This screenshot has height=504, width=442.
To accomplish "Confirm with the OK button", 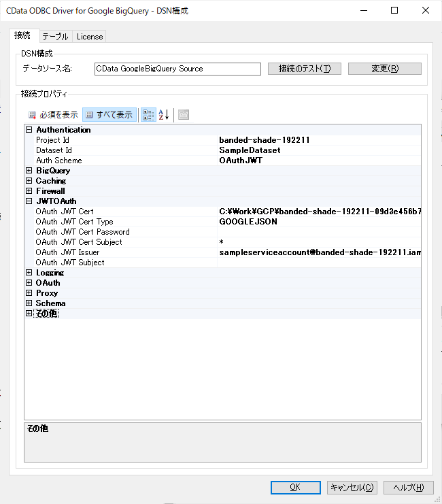I will click(295, 487).
